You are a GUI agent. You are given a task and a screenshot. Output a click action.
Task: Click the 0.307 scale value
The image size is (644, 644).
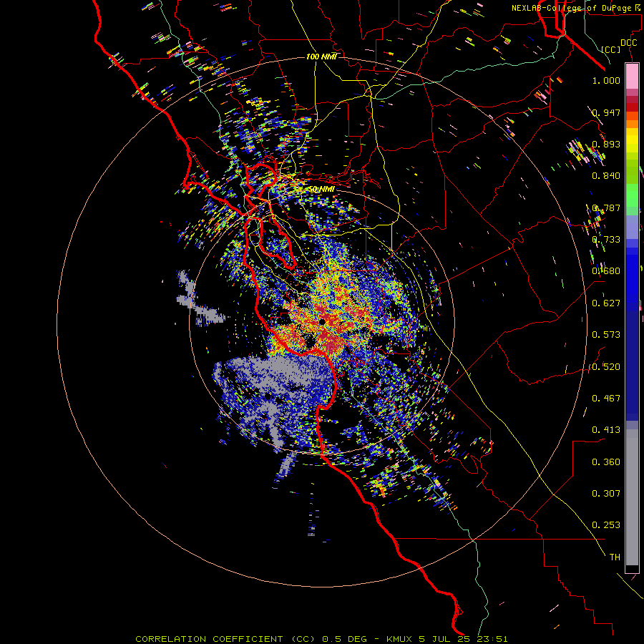[606, 494]
